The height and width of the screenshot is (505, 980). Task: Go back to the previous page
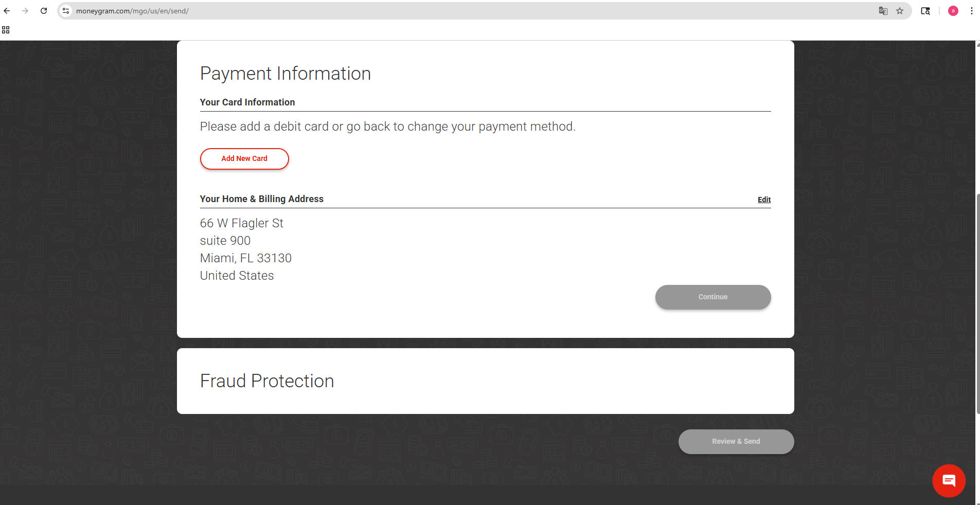pos(7,11)
